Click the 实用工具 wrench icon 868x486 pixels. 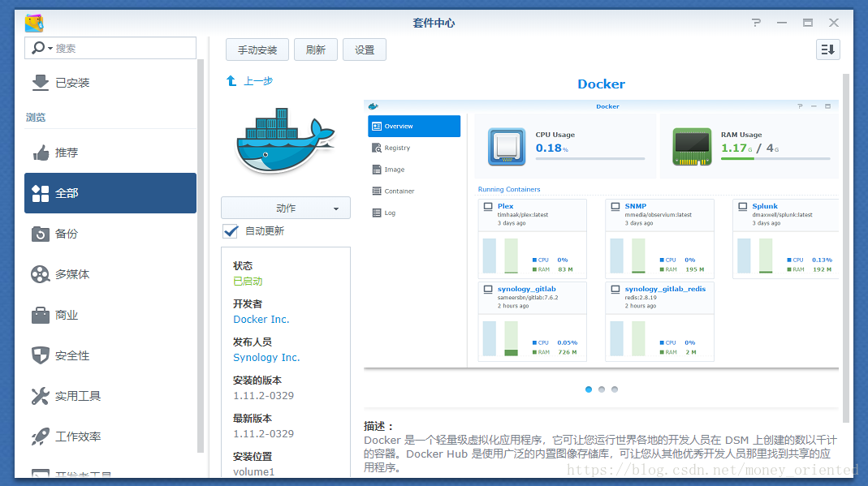[x=41, y=396]
